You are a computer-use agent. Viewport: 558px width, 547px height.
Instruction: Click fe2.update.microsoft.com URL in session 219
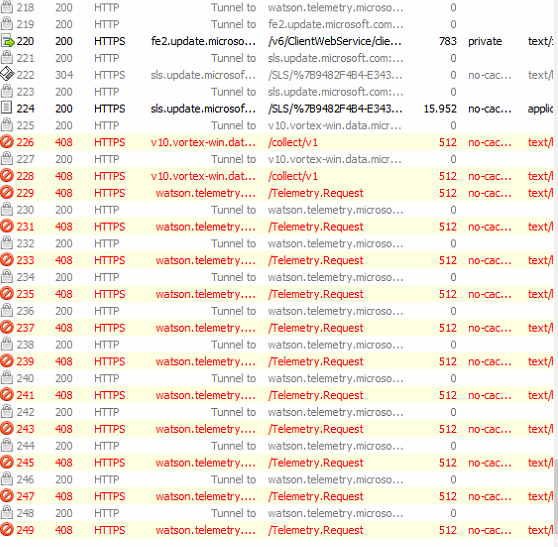tap(335, 24)
